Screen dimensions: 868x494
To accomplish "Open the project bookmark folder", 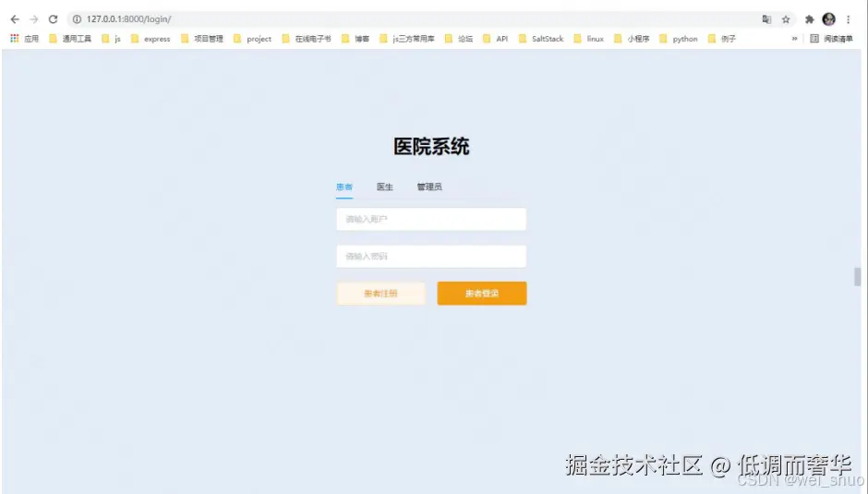I will (x=252, y=39).
